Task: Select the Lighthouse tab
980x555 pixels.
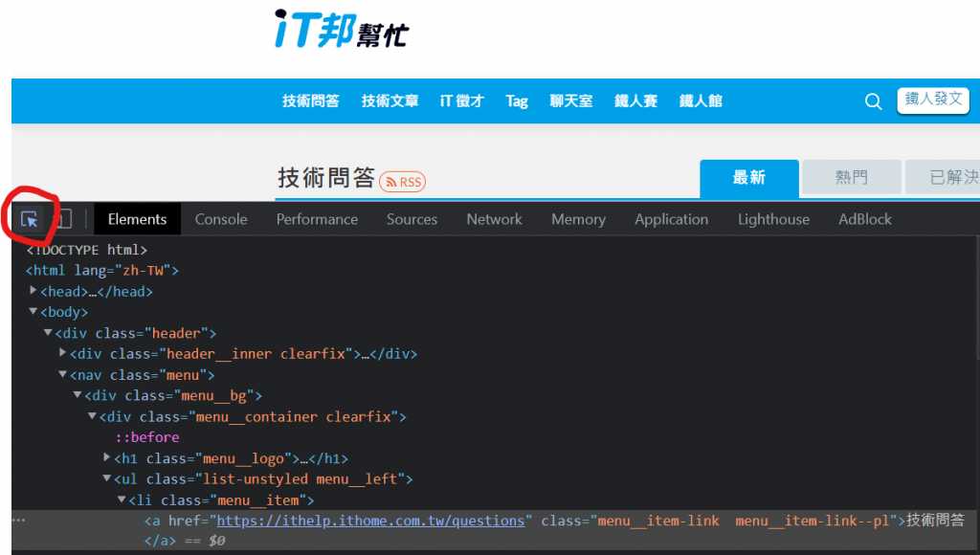Action: (773, 219)
